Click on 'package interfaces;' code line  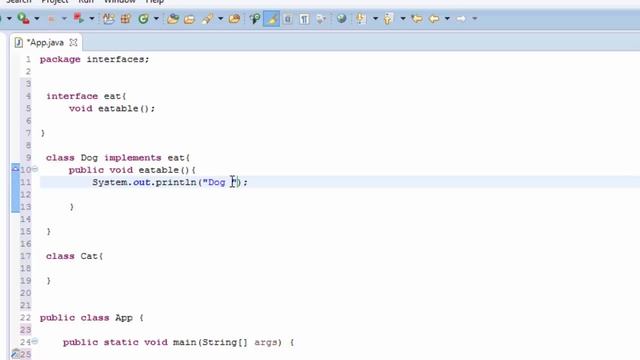[95, 59]
